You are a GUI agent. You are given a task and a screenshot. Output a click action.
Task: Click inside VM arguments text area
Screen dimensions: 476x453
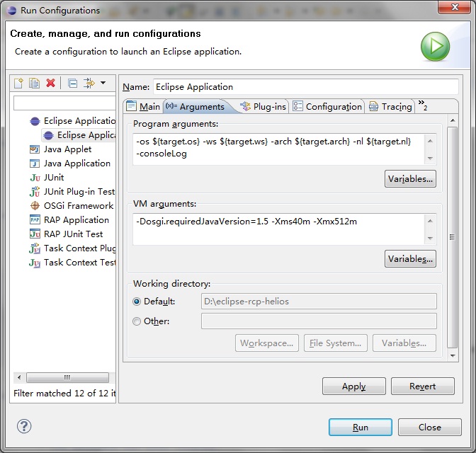click(x=278, y=229)
